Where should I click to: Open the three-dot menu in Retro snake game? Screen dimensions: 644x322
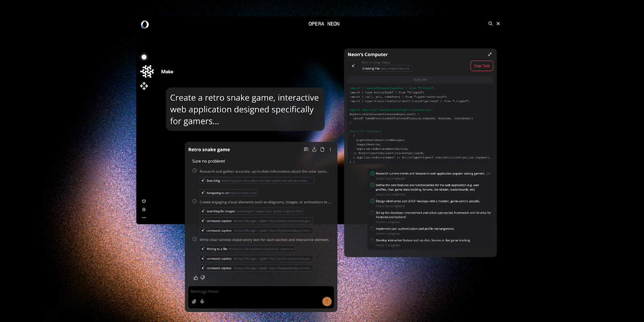tap(330, 149)
